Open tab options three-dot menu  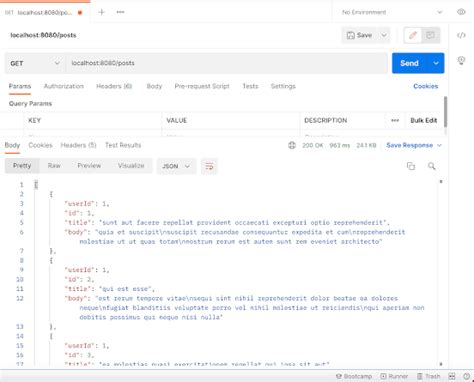pyautogui.click(x=120, y=12)
